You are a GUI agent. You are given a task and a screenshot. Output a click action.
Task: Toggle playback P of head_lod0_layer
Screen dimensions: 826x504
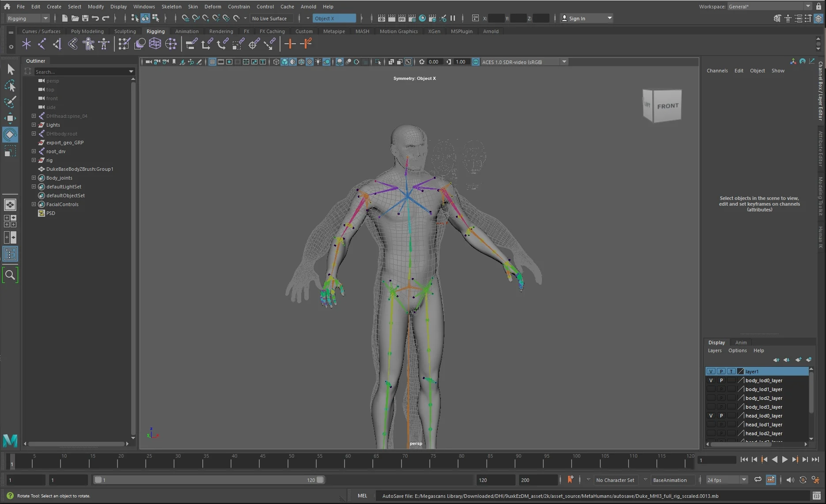click(721, 416)
